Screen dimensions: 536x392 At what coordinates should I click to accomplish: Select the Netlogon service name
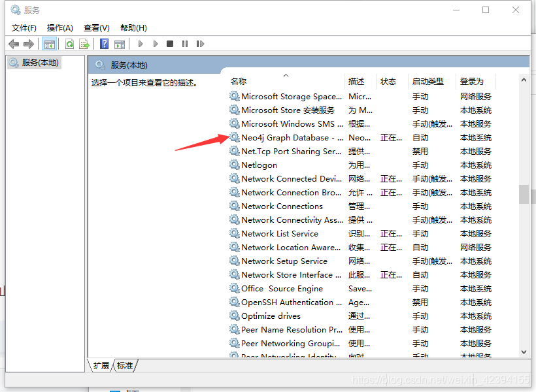point(259,165)
